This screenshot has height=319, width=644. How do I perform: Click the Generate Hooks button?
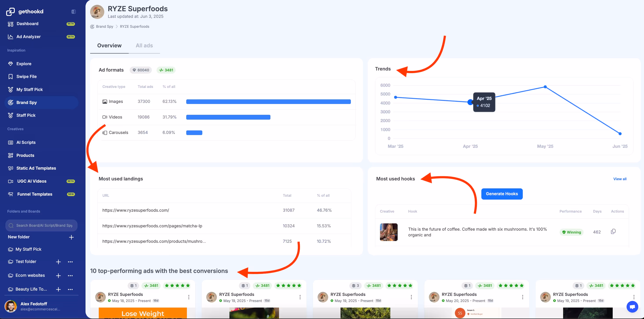(502, 194)
